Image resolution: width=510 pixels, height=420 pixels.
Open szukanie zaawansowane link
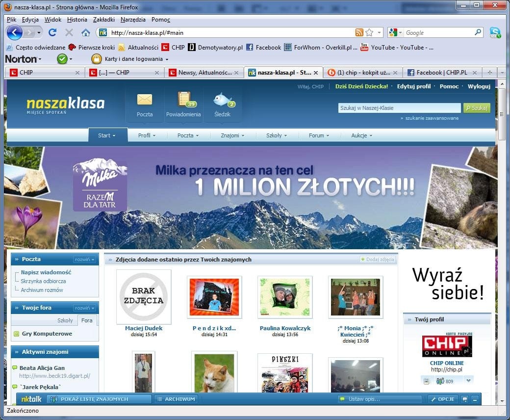tap(432, 118)
